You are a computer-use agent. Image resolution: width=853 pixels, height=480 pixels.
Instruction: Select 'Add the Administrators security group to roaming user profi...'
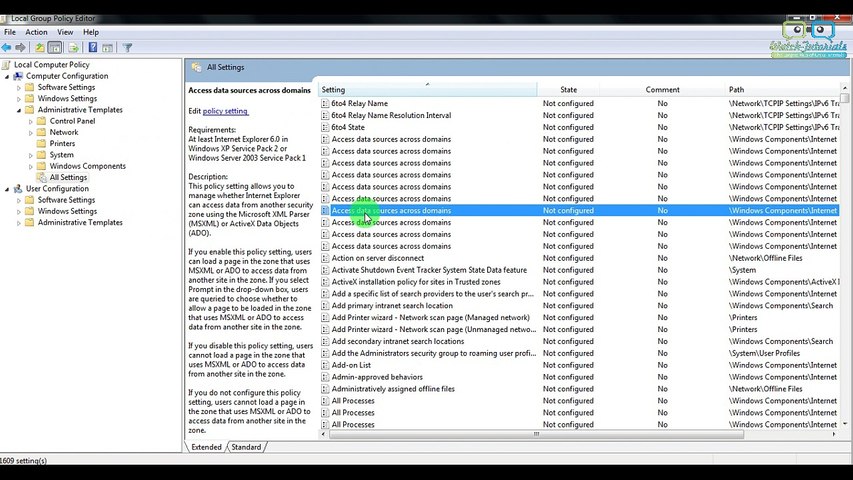434,353
